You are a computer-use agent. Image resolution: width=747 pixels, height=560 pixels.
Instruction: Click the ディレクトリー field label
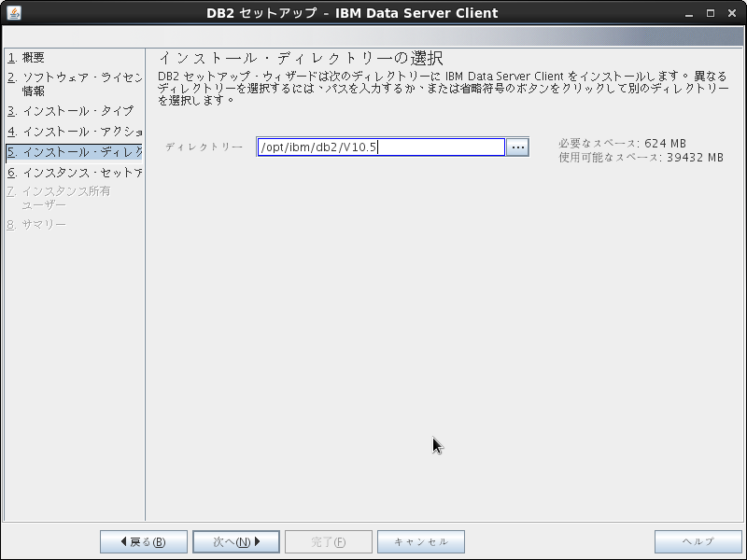[204, 147]
